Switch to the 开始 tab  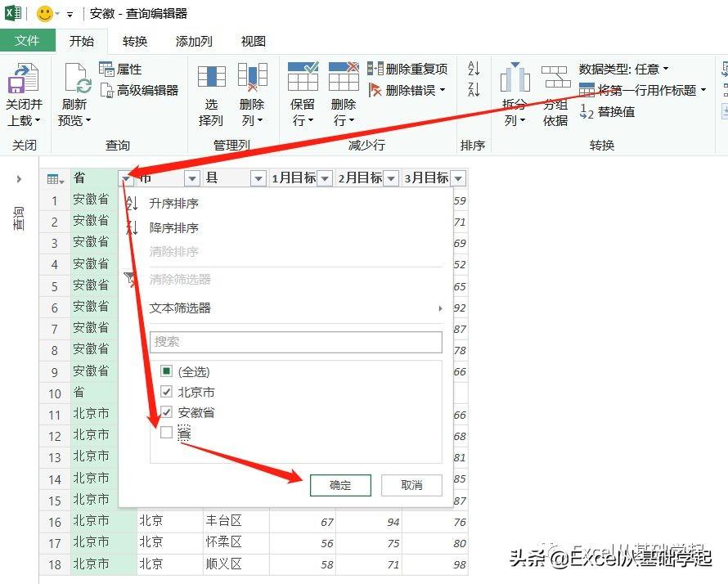81,42
